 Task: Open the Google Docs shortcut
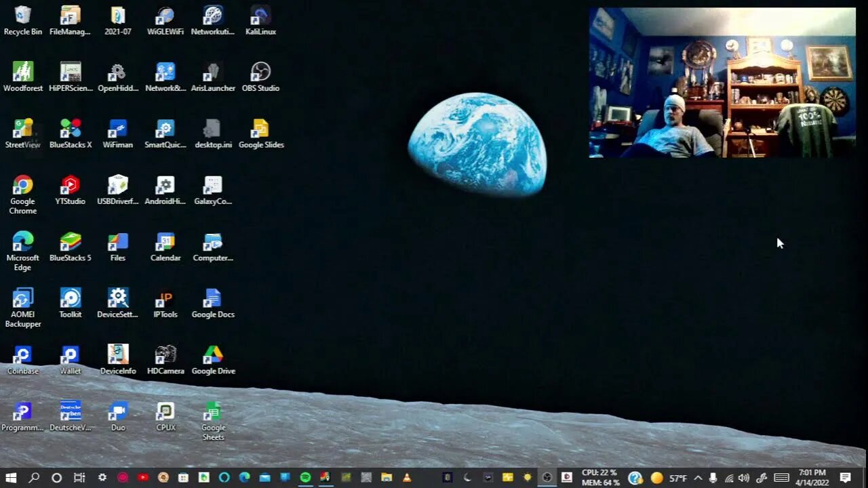pos(213,303)
